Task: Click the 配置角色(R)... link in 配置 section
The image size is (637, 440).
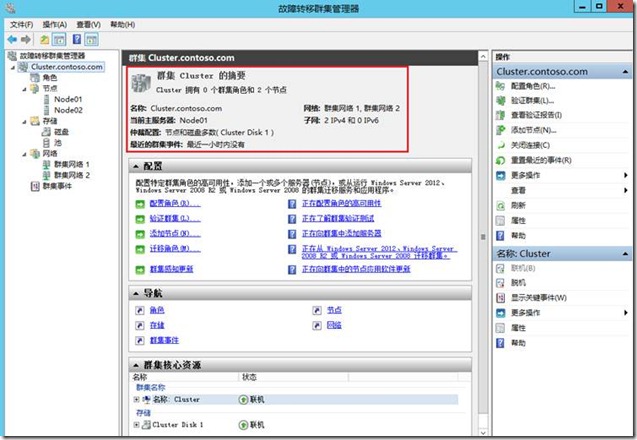Action: coord(175,203)
